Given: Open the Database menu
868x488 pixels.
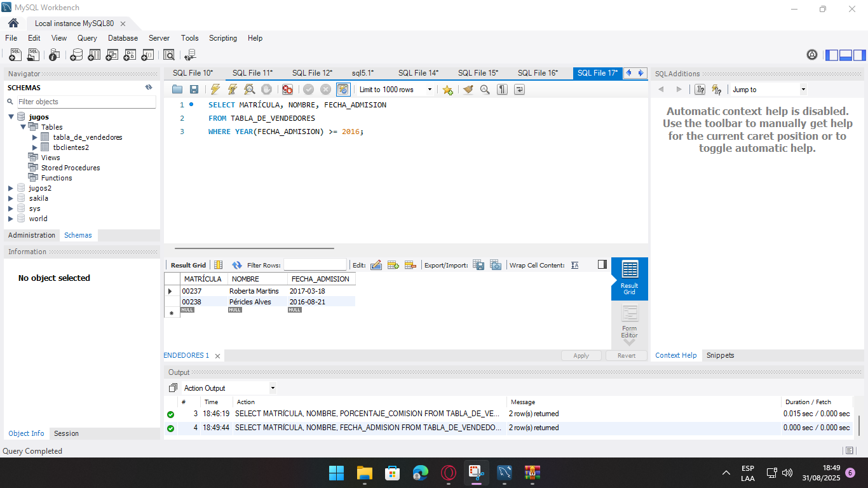Looking at the screenshot, I should pos(123,38).
